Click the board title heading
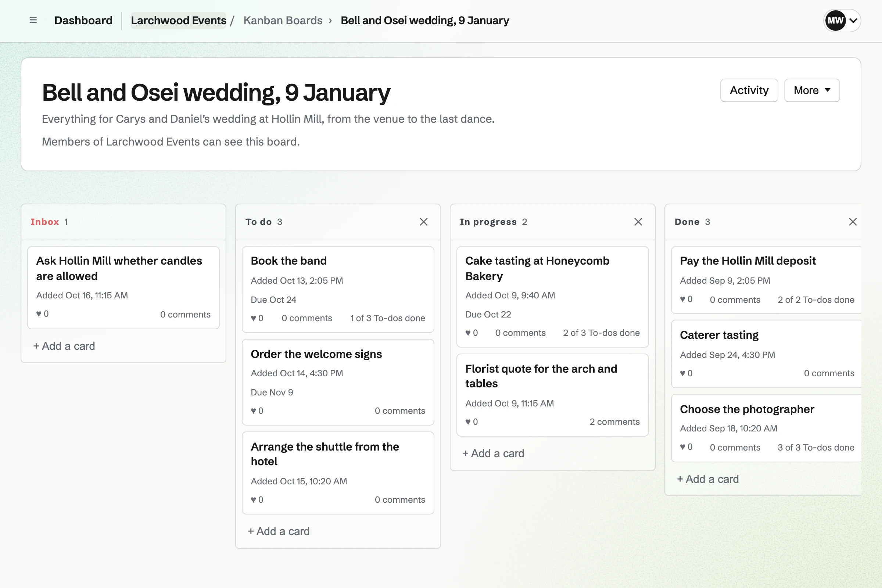882x588 pixels. point(216,92)
